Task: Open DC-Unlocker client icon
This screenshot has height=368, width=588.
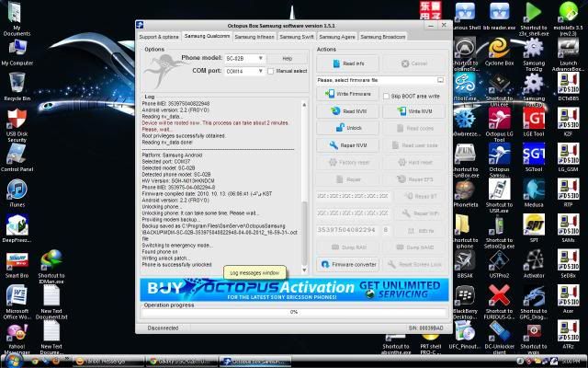Action: coord(499,338)
